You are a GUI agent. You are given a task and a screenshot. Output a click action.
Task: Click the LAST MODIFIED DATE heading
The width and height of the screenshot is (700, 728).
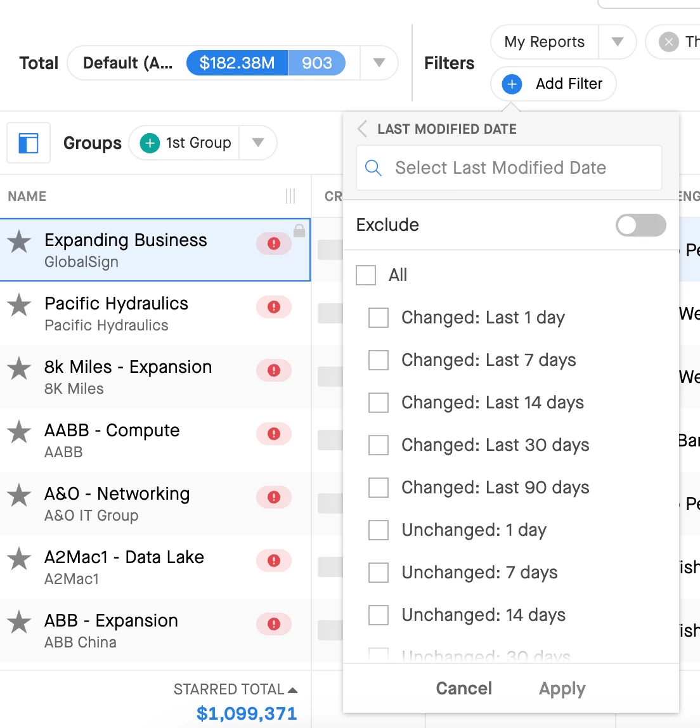pos(446,129)
